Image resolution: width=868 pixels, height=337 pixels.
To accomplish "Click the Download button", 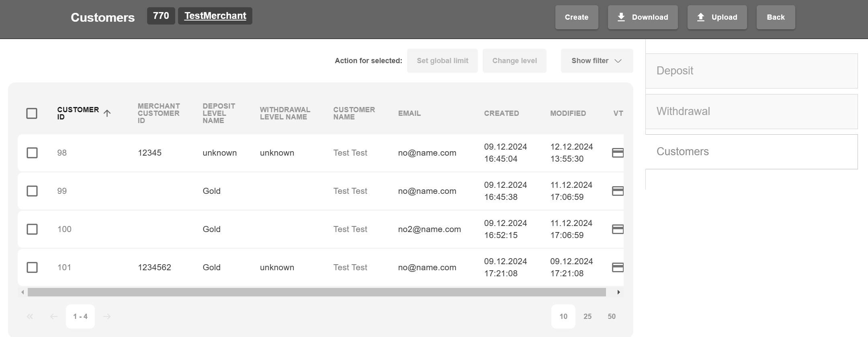I will (643, 17).
